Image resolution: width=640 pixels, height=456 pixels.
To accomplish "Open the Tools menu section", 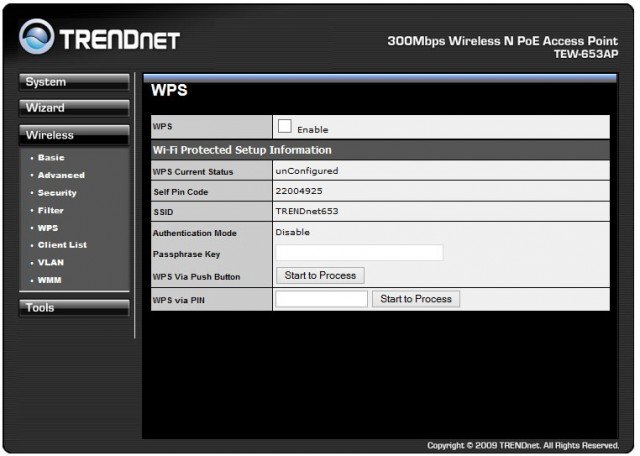I will [74, 309].
